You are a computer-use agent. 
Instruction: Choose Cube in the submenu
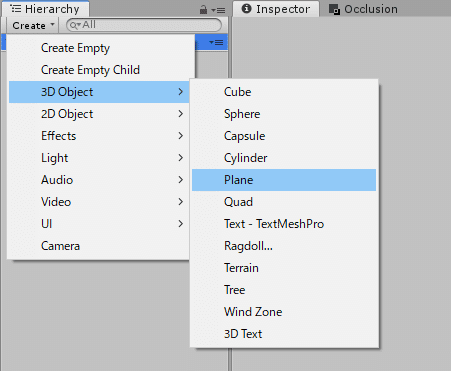point(284,92)
